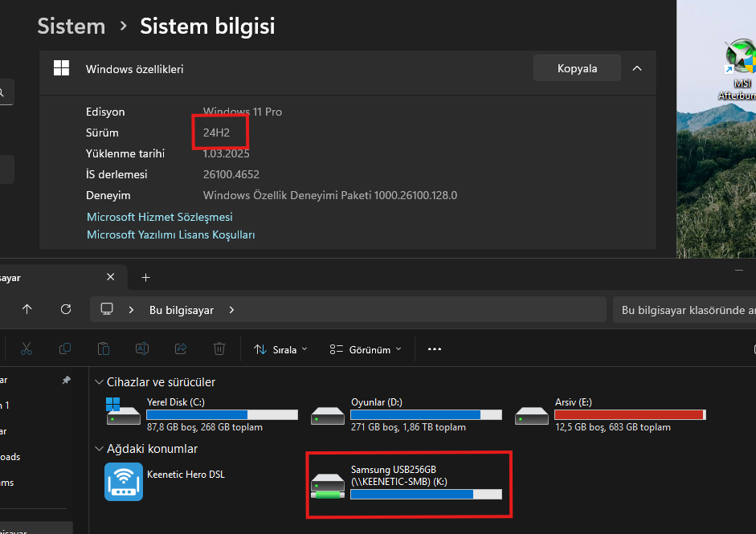
Task: Click the text 271 GB boş, 1,86 TB toplam
Action: tap(408, 427)
